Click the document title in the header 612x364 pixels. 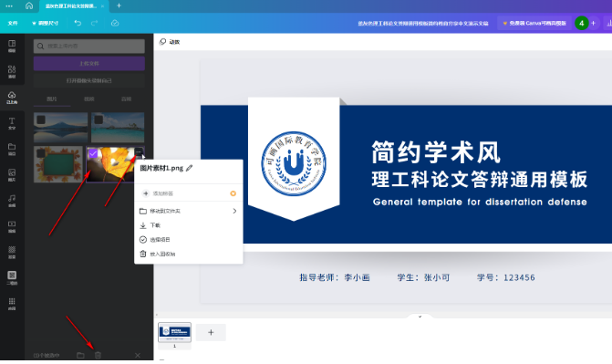[423, 24]
